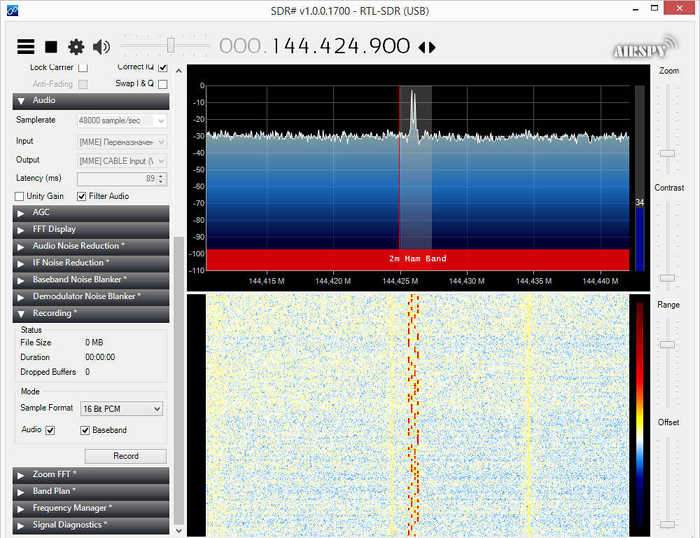Collapse the Recording panel
The width and height of the screenshot is (700, 538).
91,314
